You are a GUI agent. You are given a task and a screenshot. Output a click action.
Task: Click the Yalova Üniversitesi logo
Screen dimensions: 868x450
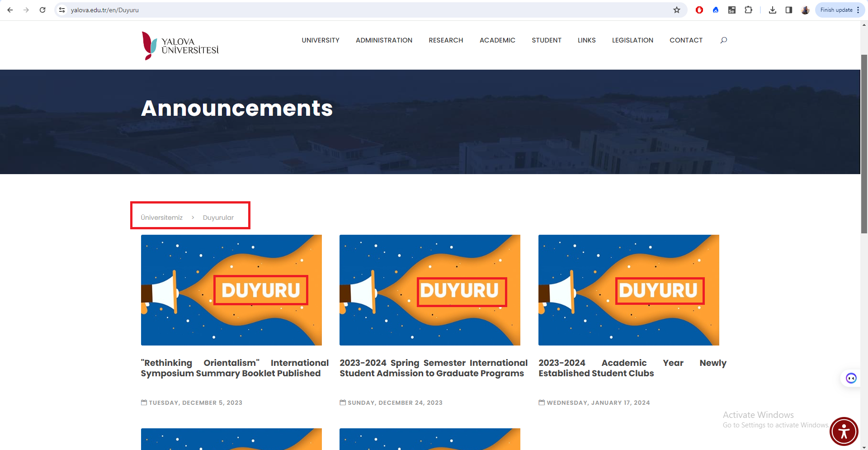pyautogui.click(x=180, y=45)
